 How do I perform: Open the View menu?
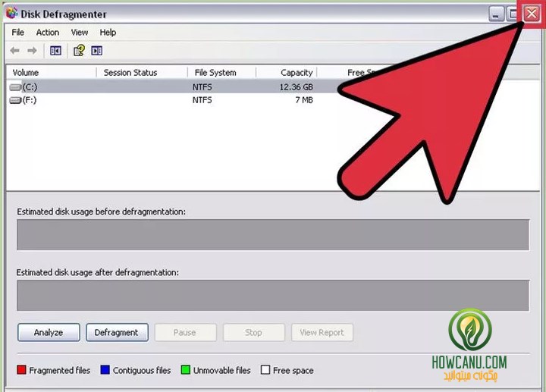pos(80,33)
